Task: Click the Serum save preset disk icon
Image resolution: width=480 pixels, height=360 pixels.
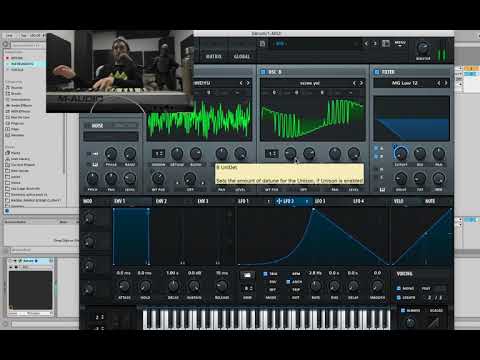Action: pos(262,44)
